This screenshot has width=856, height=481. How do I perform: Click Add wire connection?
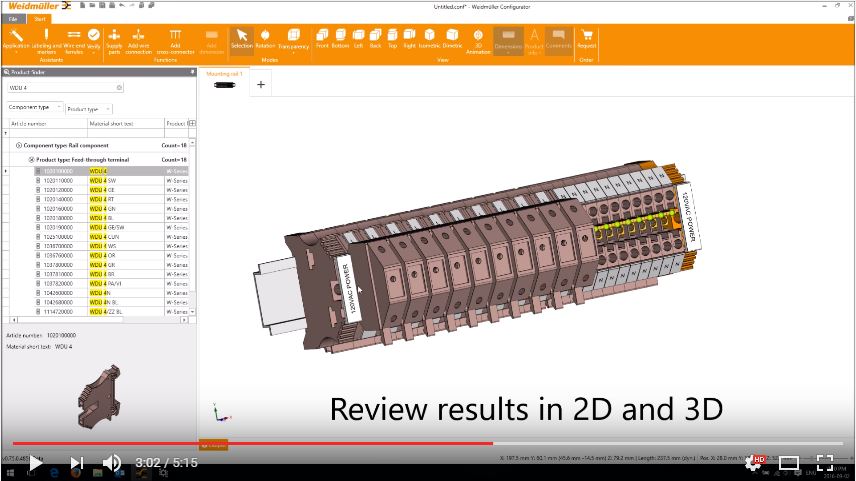point(139,41)
